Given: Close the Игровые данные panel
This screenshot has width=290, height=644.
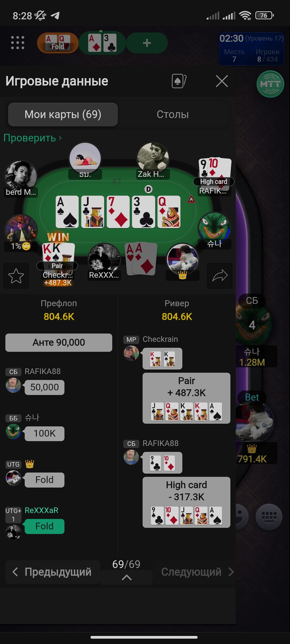Looking at the screenshot, I should pos(222,81).
